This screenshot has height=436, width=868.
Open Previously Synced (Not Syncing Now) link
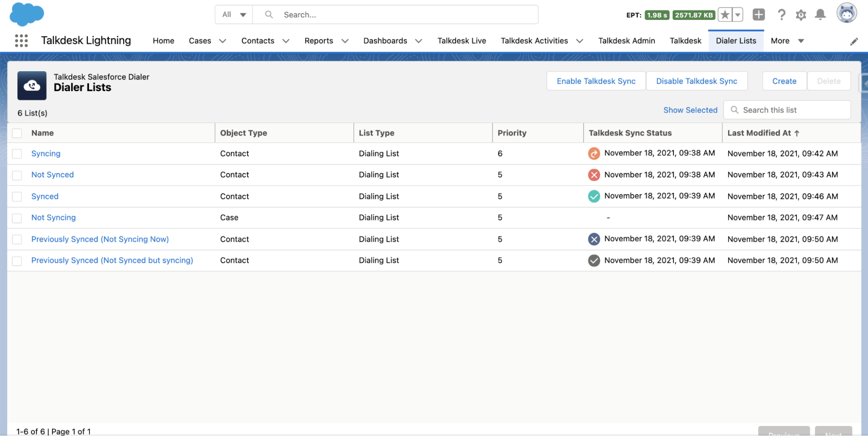100,239
